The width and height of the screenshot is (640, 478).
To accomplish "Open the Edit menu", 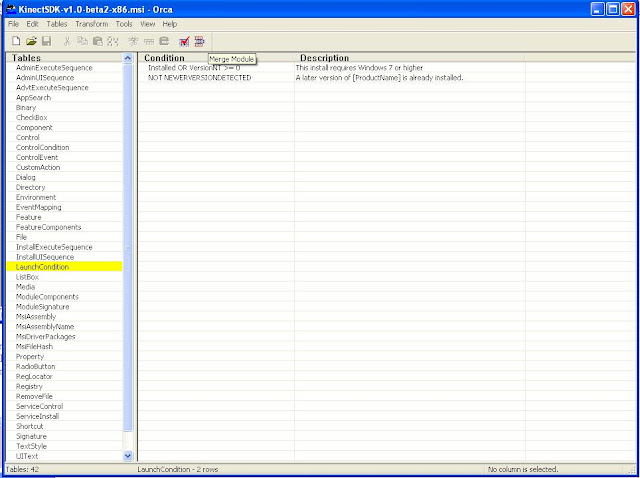I will pos(32,24).
